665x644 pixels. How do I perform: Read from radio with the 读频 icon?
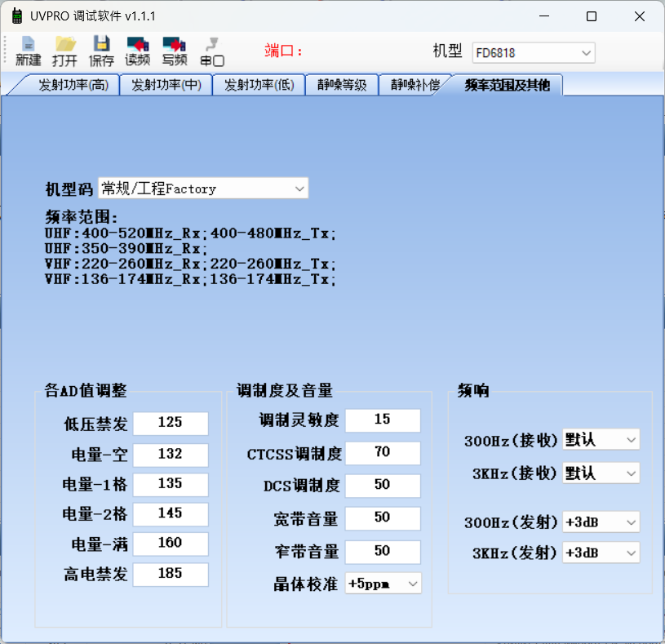coord(138,51)
